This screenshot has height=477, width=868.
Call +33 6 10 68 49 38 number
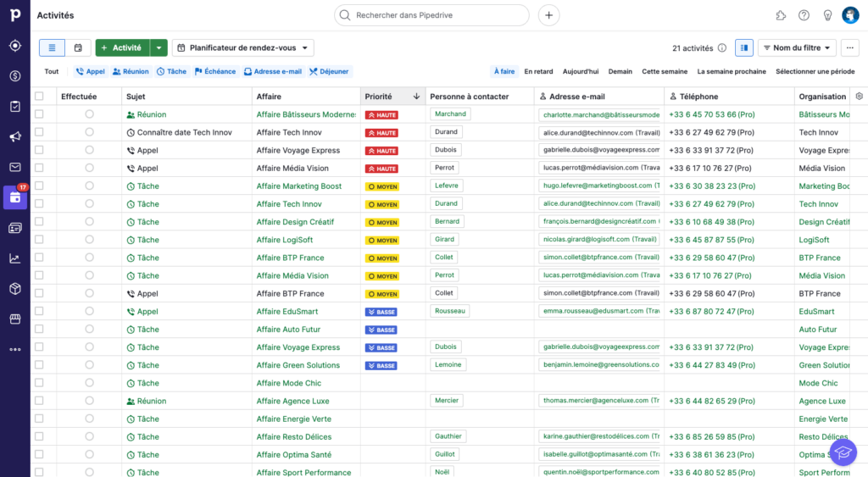point(711,222)
